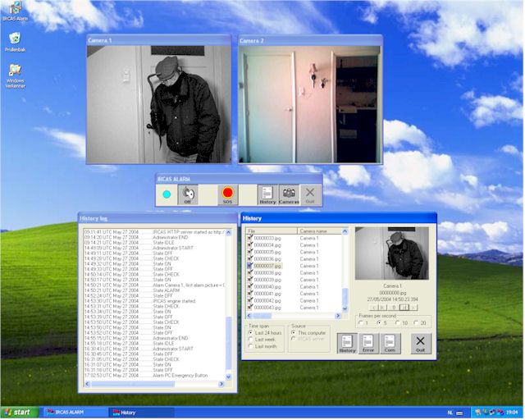Set frames per second to 20

click(x=420, y=323)
